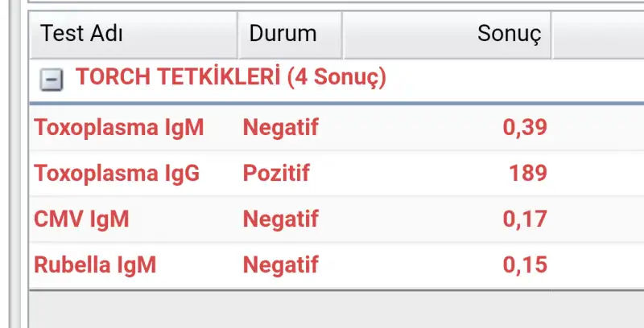Click the 189 result value
This screenshot has width=644, height=328.
point(528,173)
